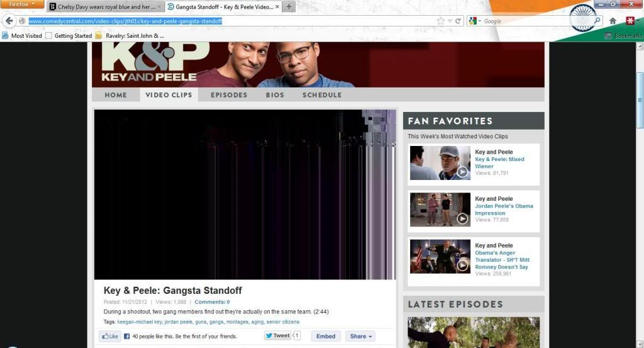Open the search engine dropdown next to Google

click(x=475, y=21)
